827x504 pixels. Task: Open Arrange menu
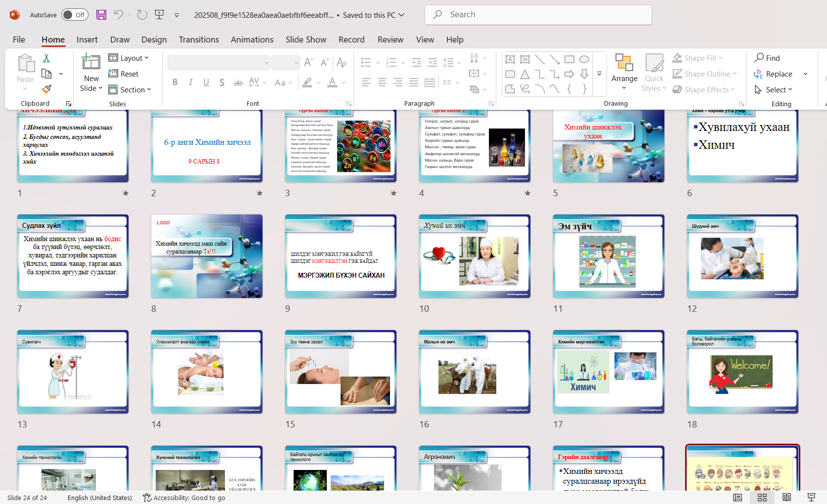624,73
